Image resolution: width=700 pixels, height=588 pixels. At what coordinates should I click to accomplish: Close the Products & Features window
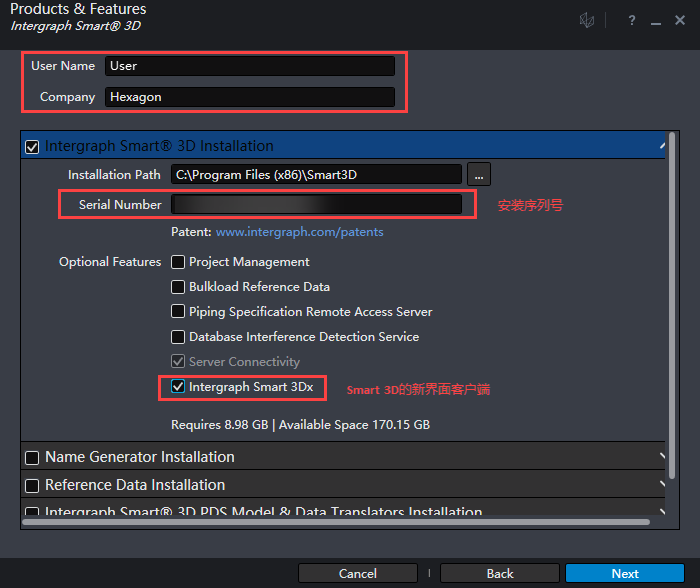[680, 20]
